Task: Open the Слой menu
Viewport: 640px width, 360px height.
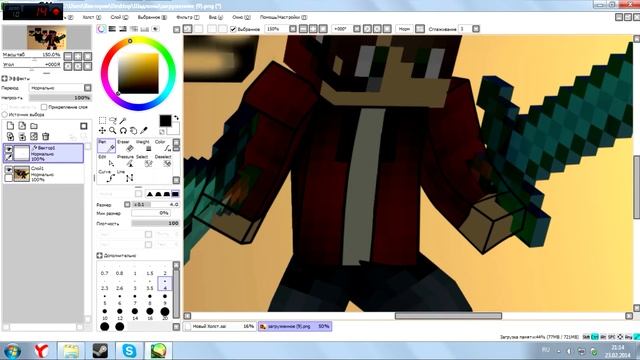Action: tap(119, 17)
